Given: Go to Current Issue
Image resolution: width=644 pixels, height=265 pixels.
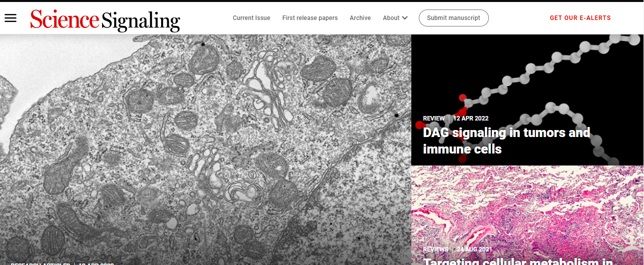Looking at the screenshot, I should [251, 18].
